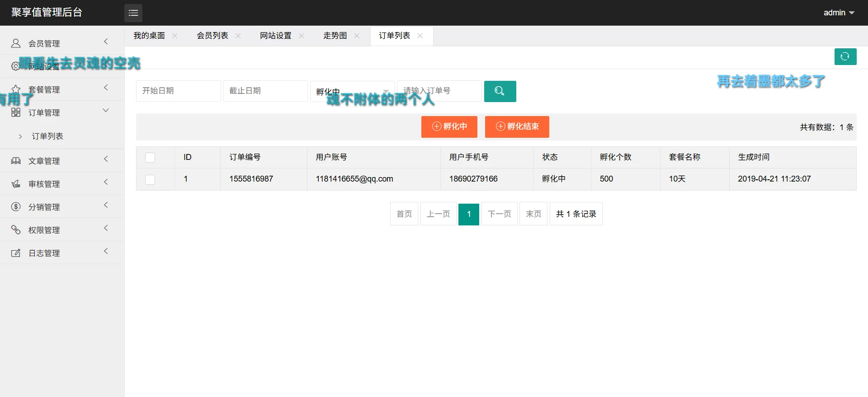Switch to the 会员列表 tab
Viewport: 868px width, 397px height.
tap(212, 36)
